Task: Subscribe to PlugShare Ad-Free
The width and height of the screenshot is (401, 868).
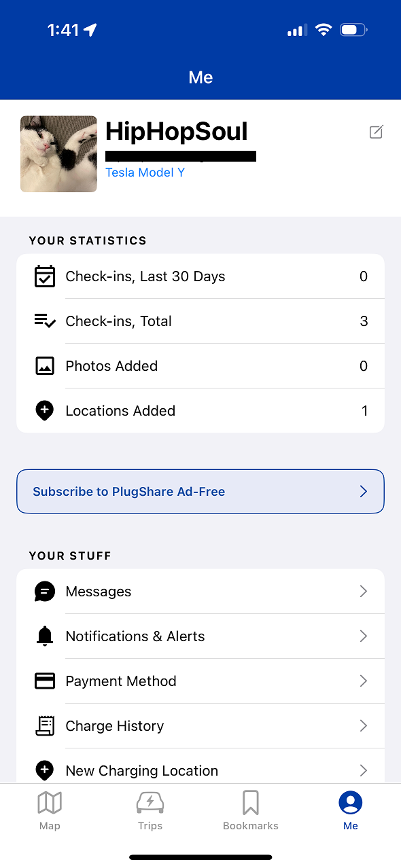Action: (201, 491)
